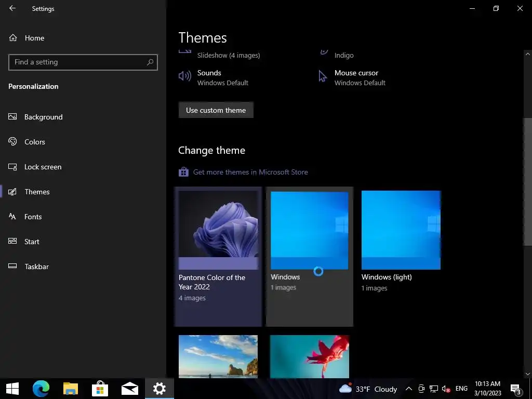Select the red flower theme thumbnail
This screenshot has width=532, height=399.
[310, 356]
